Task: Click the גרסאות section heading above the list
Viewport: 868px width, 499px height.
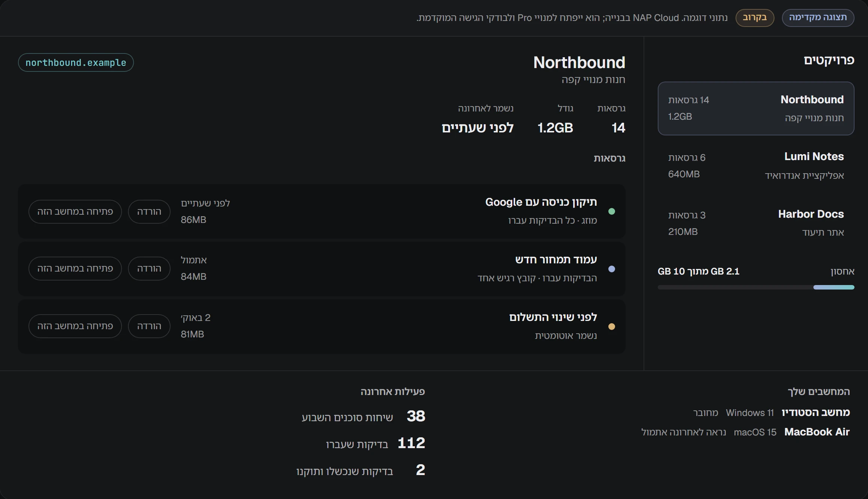Action: pyautogui.click(x=609, y=158)
